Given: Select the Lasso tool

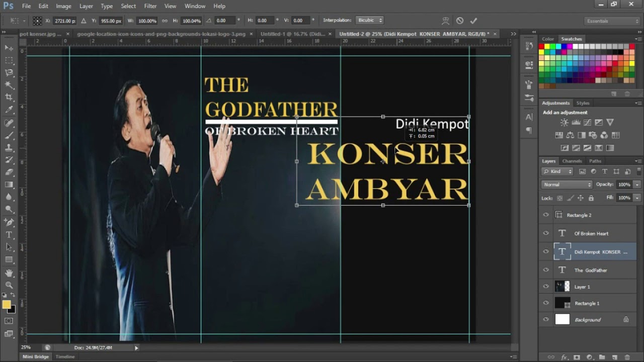Looking at the screenshot, I should [x=9, y=73].
